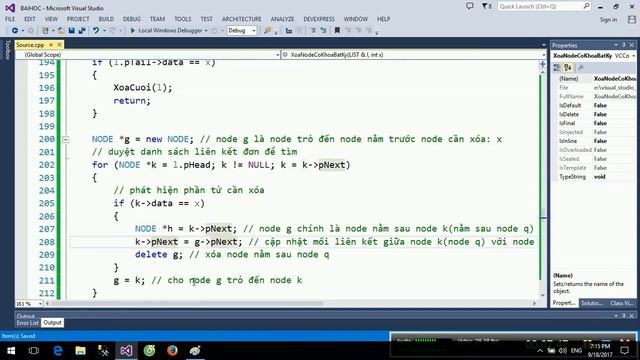
Task: Open the Properties window position menu arrow
Action: (616, 45)
